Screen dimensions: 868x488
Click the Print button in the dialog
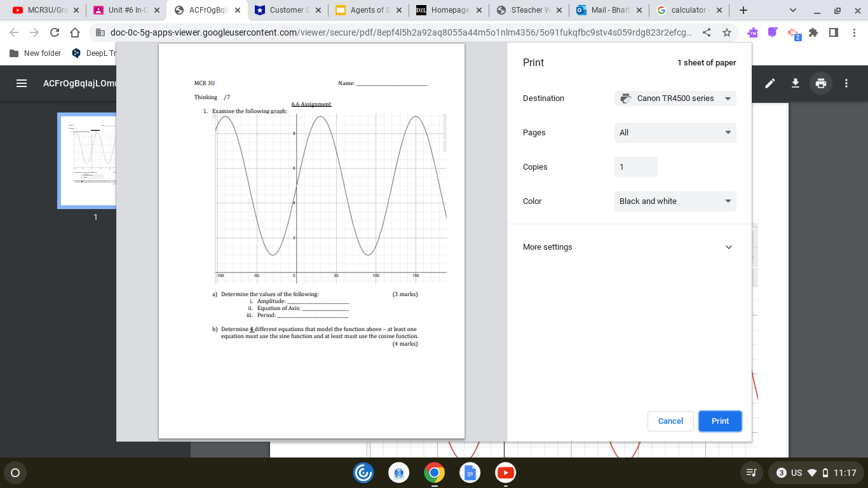[x=720, y=421]
